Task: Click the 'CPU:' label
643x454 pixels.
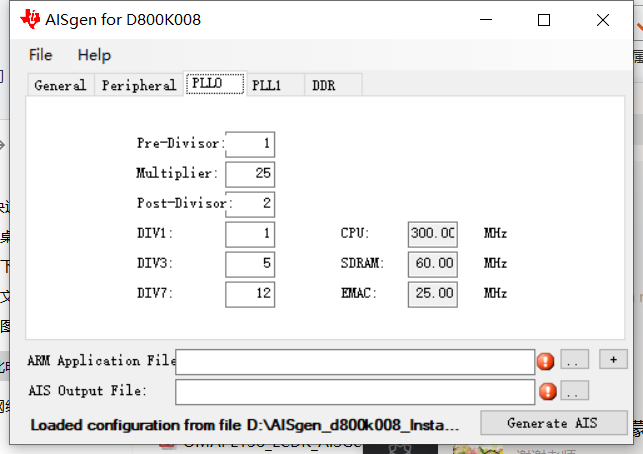Action: (355, 233)
